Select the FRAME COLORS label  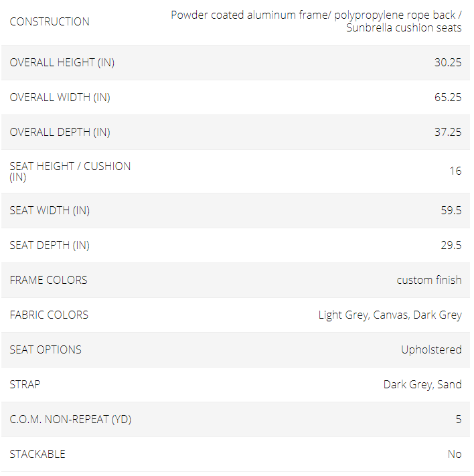[49, 281]
